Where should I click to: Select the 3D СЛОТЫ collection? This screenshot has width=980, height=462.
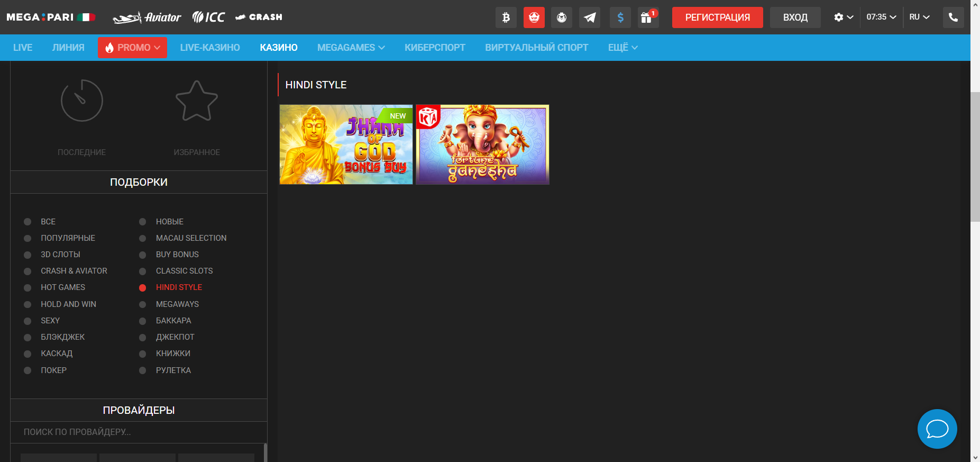[60, 255]
